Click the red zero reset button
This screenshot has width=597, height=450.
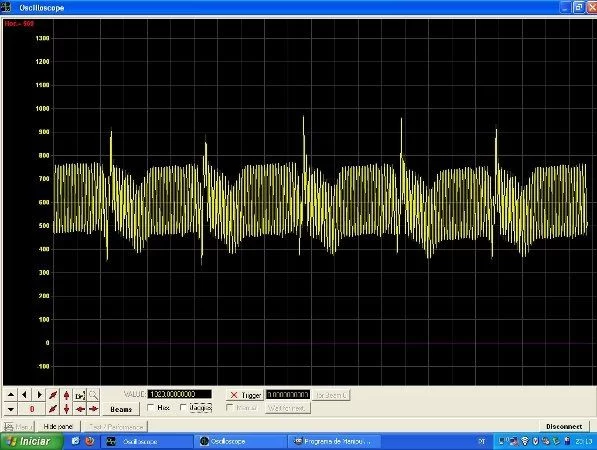32,409
